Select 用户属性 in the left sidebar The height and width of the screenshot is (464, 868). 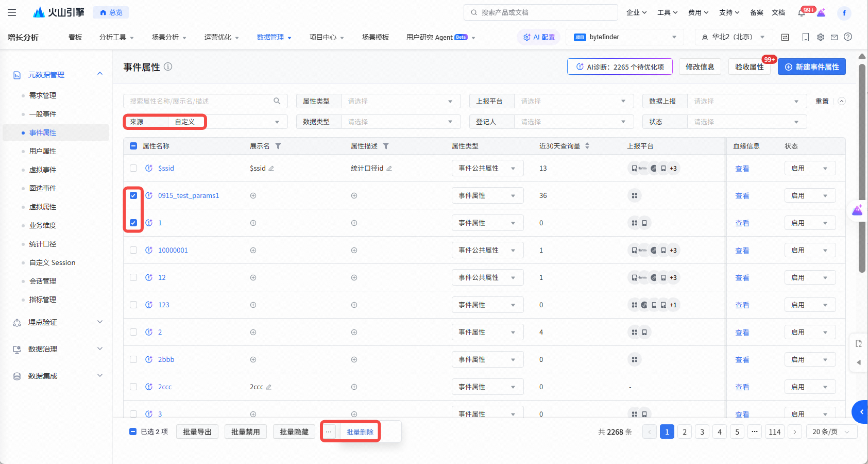[43, 151]
